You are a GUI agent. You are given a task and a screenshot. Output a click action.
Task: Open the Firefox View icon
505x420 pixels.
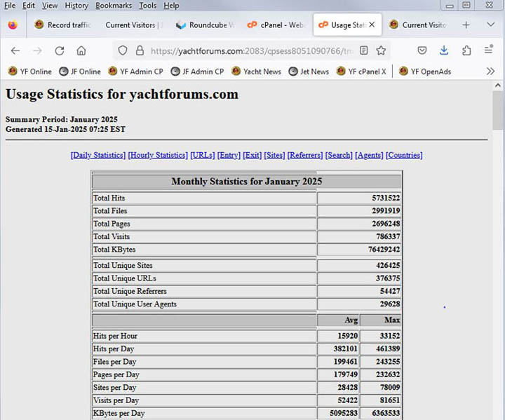[x=13, y=25]
